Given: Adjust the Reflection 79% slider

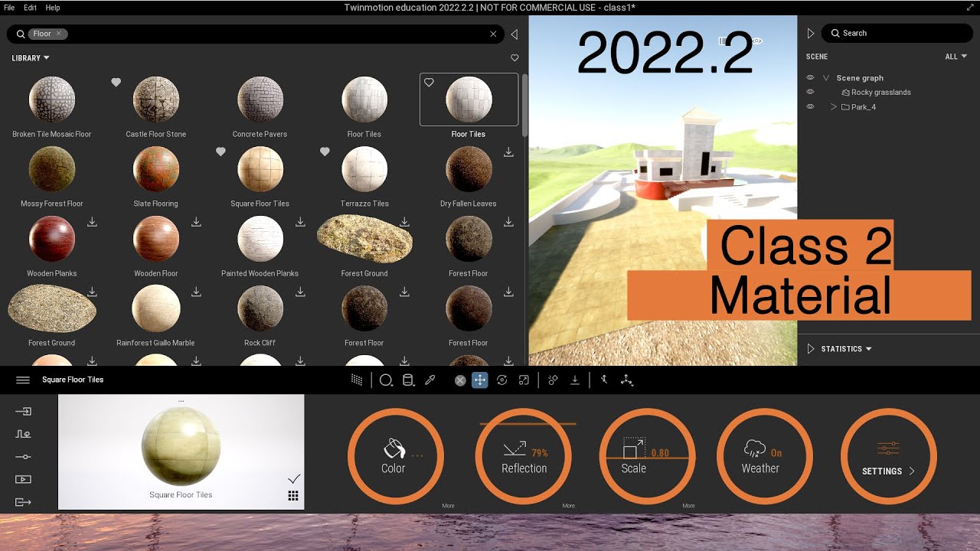Looking at the screenshot, I should point(524,458).
